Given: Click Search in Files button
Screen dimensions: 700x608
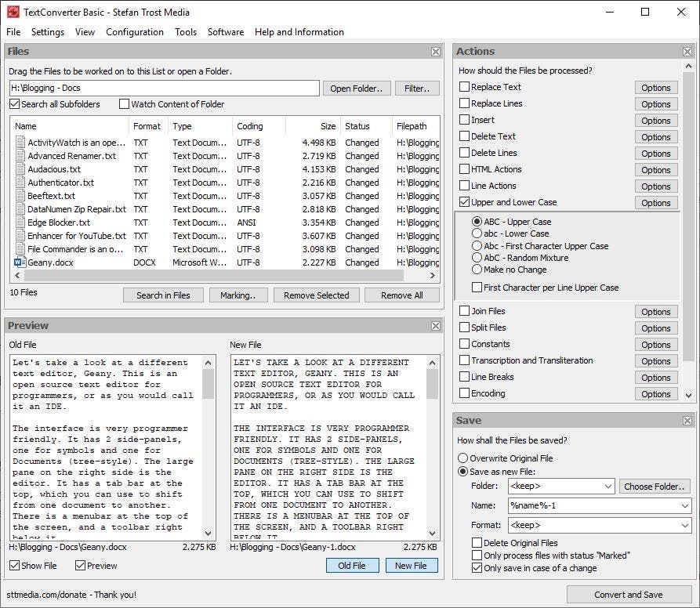Looking at the screenshot, I should (x=163, y=295).
